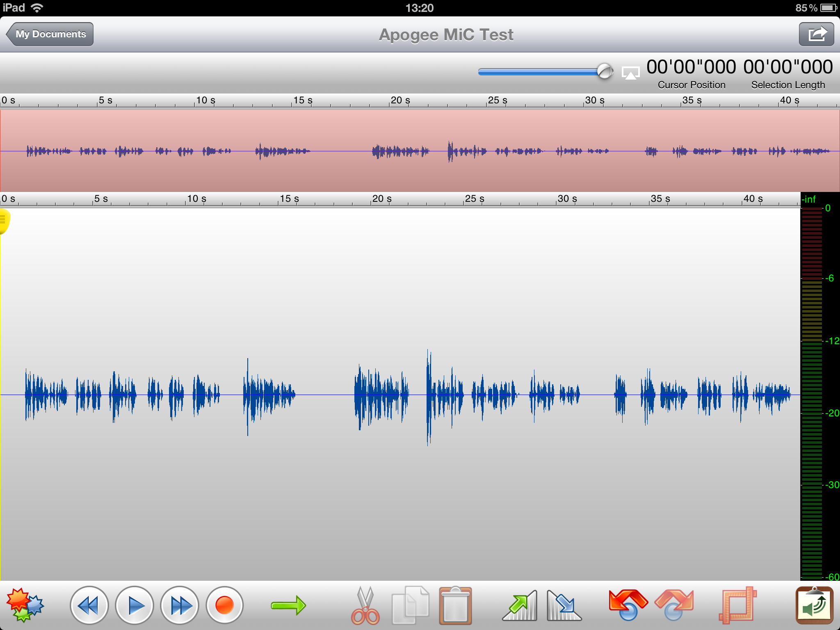Copy selection with the documents icon

411,606
